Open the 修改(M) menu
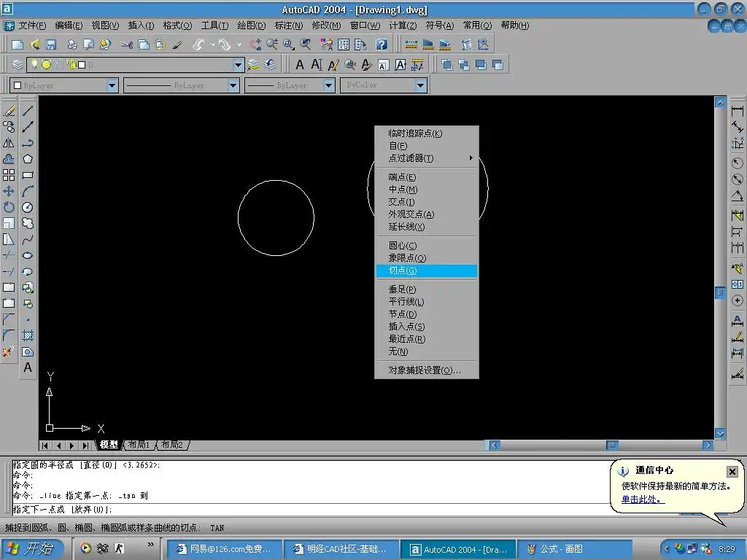The image size is (747, 560). tap(326, 26)
